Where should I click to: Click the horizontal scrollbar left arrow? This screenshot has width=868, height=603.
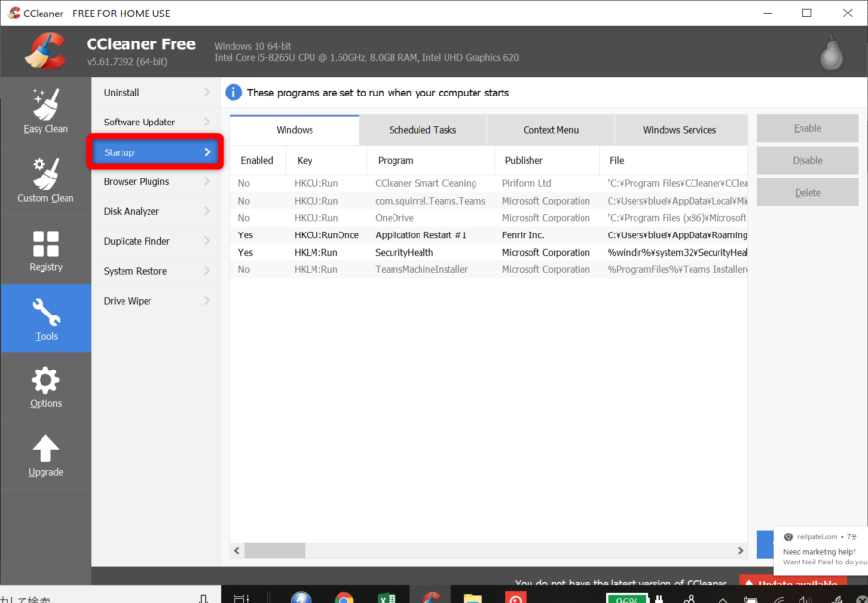coord(237,550)
